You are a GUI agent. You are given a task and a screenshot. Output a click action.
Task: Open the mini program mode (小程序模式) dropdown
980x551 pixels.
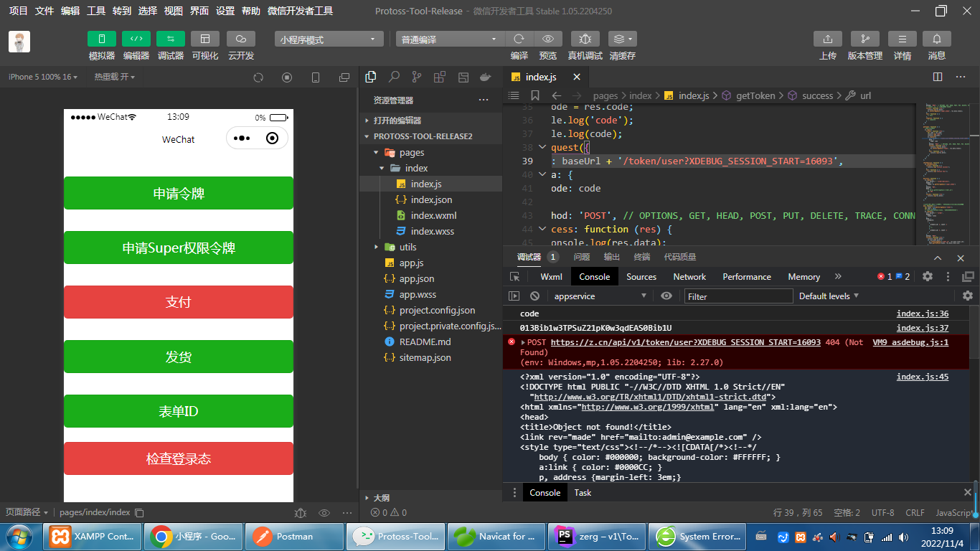tap(329, 39)
